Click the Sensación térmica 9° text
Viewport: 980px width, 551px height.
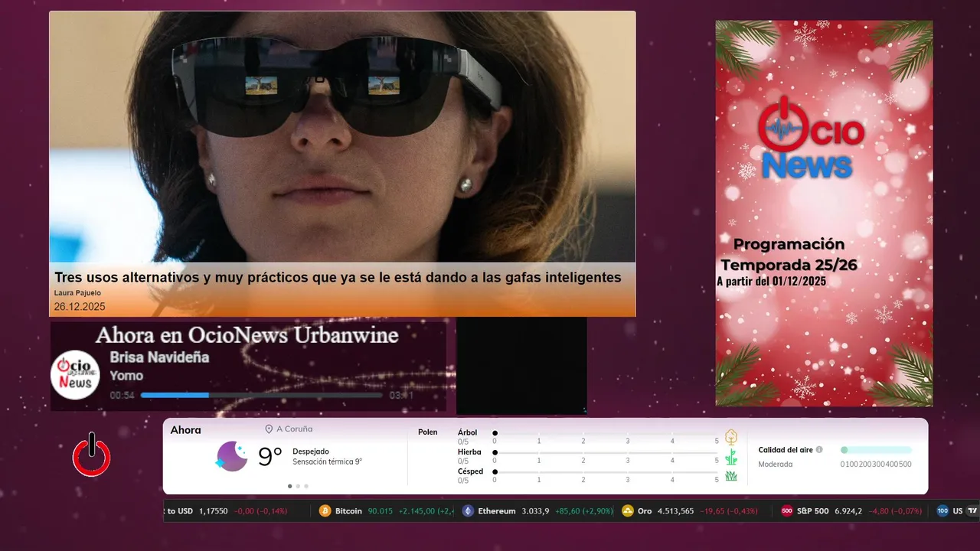(x=328, y=462)
